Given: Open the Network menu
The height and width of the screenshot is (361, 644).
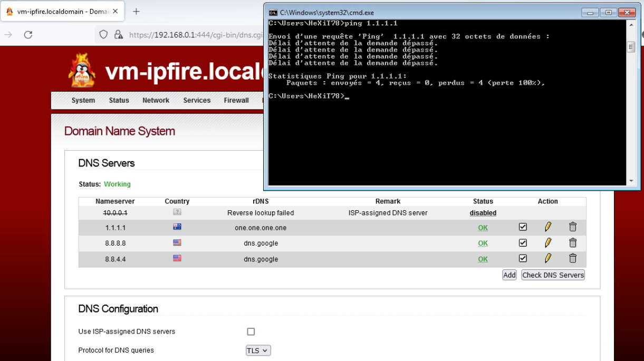Looking at the screenshot, I should (x=156, y=100).
